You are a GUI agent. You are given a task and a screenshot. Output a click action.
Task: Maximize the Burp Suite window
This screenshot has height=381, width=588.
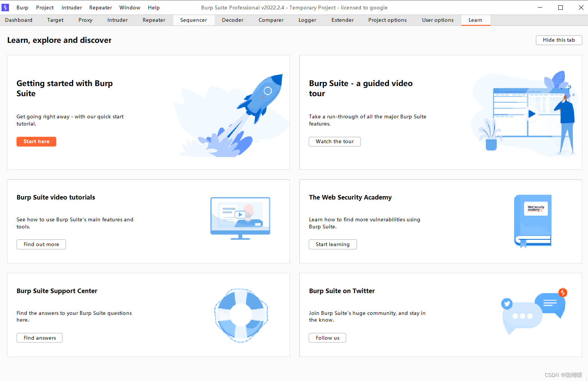pos(561,8)
